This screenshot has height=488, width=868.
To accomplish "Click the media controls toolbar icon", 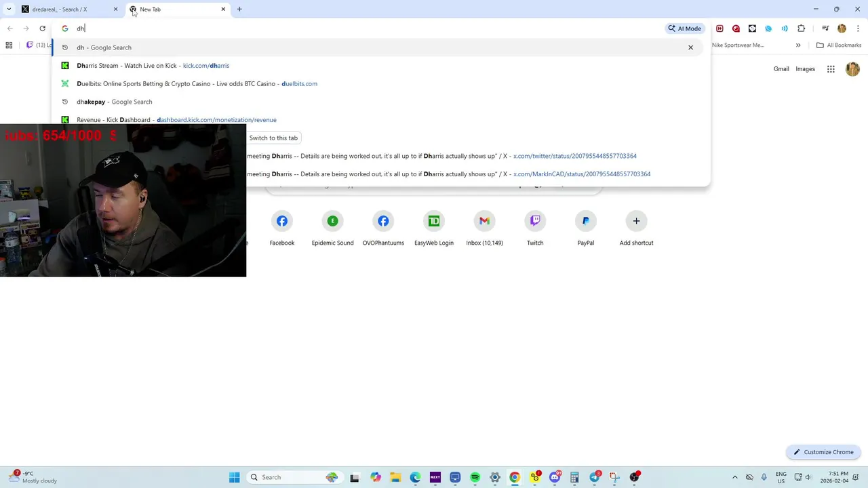I will tap(825, 28).
